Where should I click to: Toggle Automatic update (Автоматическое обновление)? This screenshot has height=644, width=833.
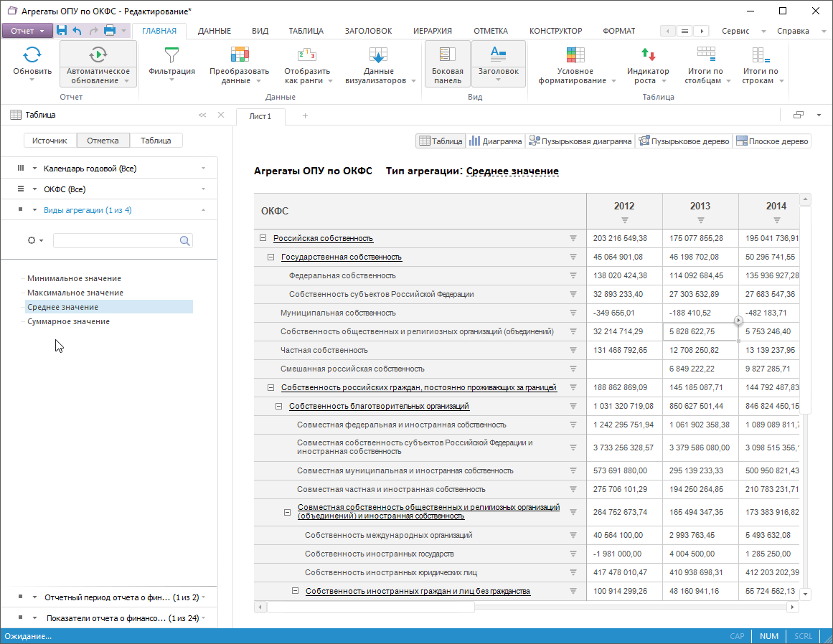click(98, 55)
